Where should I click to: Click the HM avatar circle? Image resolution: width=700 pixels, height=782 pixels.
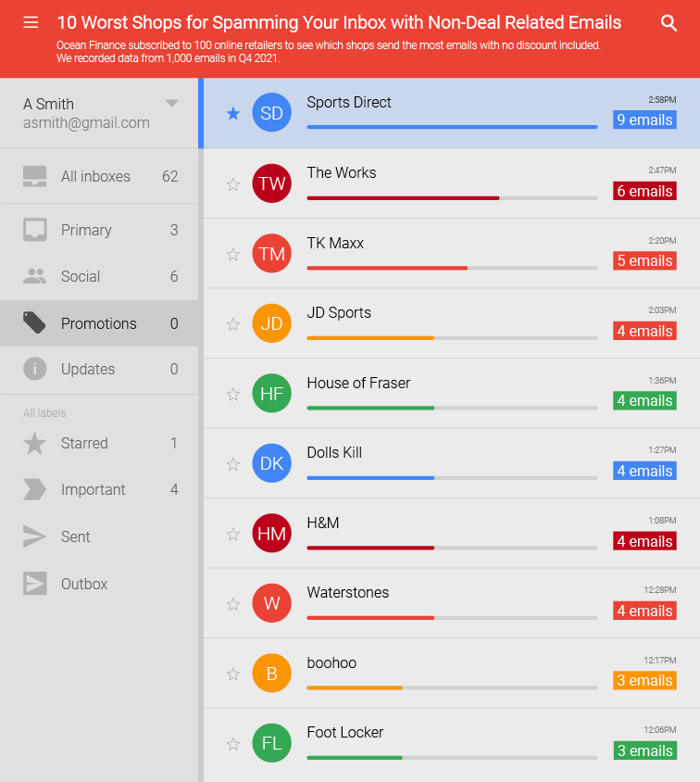pyautogui.click(x=271, y=533)
